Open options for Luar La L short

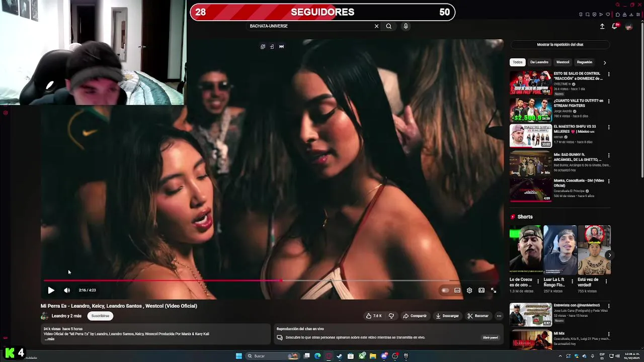[572, 282]
